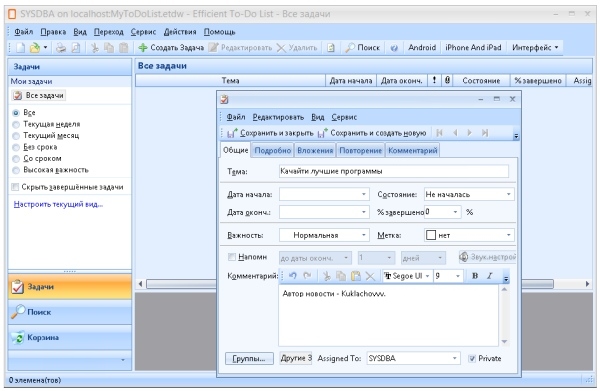Click the Android toolbar button
The image size is (600, 391).
point(422,48)
